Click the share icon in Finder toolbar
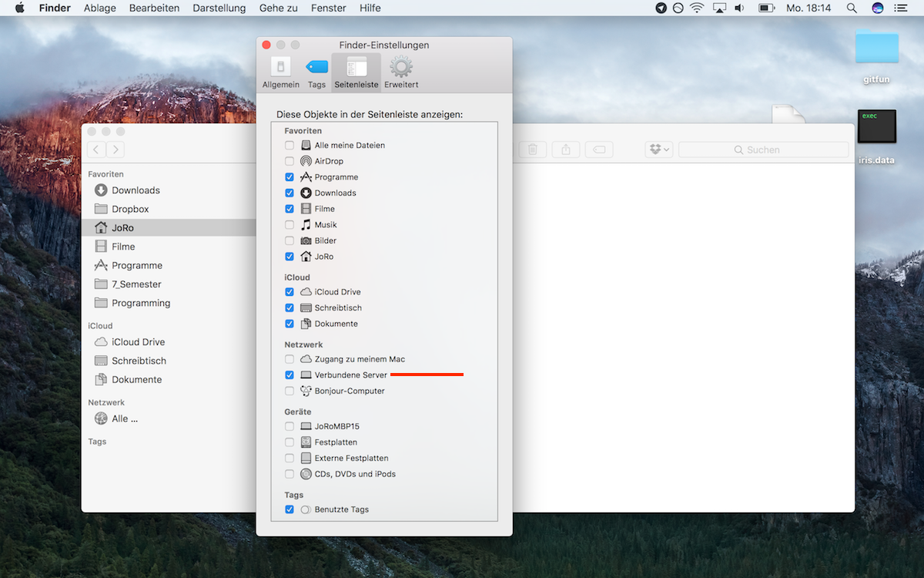Image resolution: width=924 pixels, height=578 pixels. click(566, 150)
